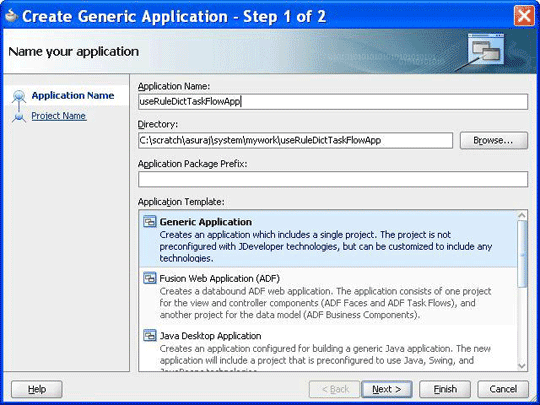Image resolution: width=540 pixels, height=405 pixels.
Task: Close the Create Generic Application dialog
Action: 524,16
